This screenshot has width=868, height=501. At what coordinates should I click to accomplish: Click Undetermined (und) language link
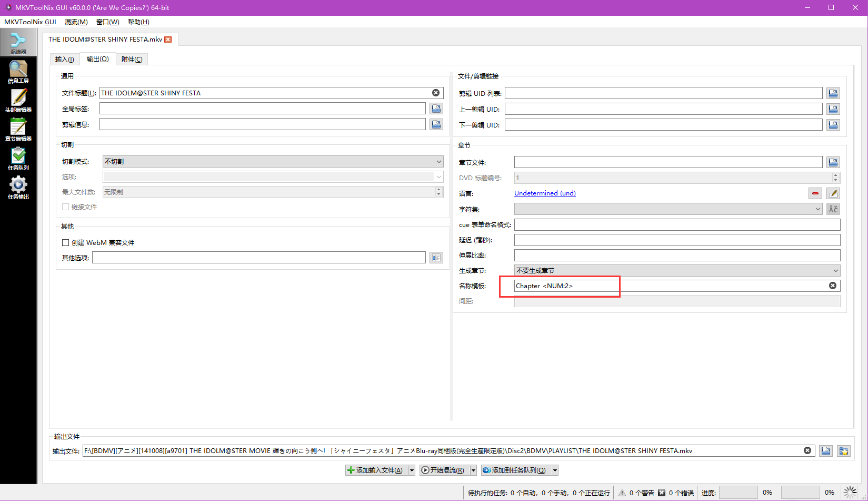(545, 193)
